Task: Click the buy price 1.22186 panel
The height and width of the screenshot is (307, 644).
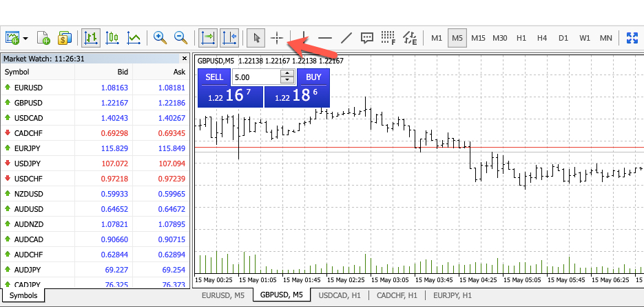Action: pyautogui.click(x=297, y=97)
